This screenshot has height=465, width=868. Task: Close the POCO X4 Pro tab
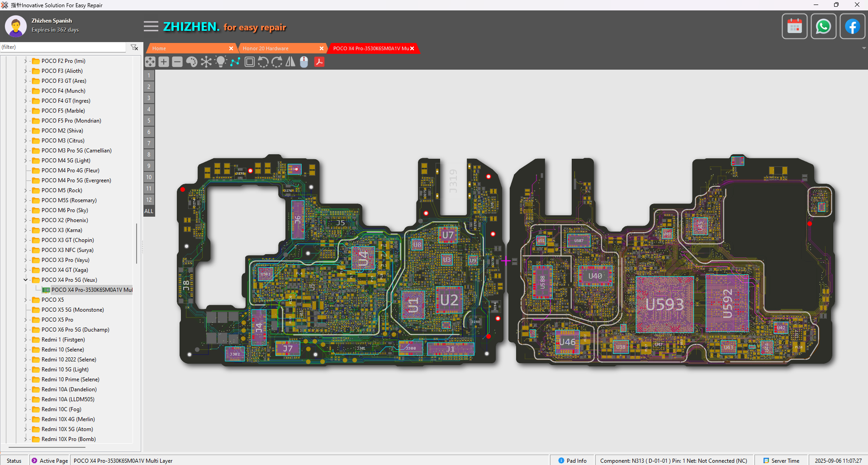pyautogui.click(x=412, y=48)
